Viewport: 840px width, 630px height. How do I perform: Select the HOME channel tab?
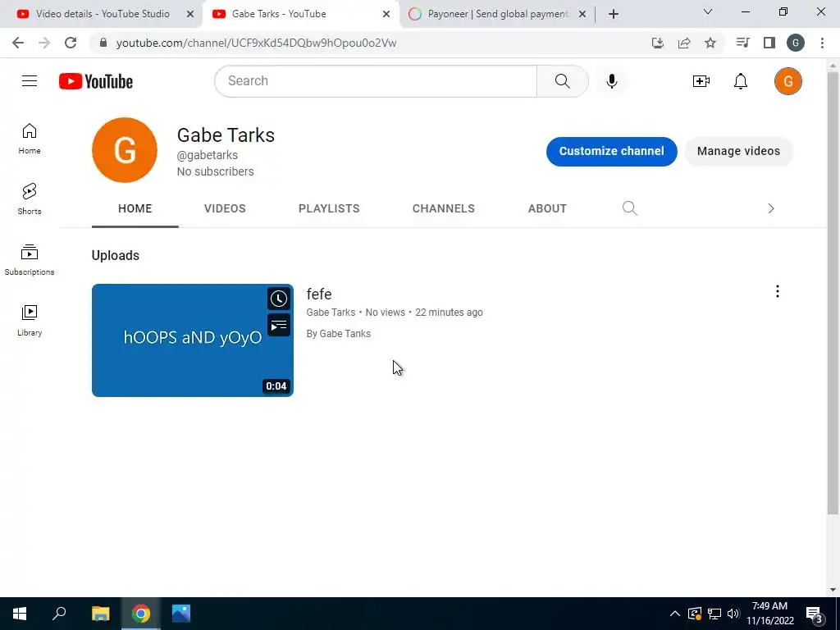[135, 208]
